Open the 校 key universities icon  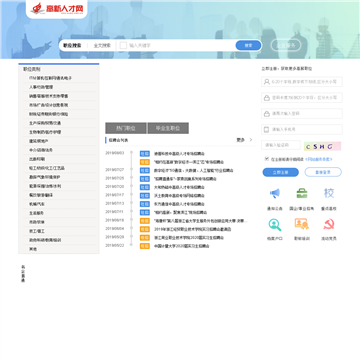click(x=329, y=193)
